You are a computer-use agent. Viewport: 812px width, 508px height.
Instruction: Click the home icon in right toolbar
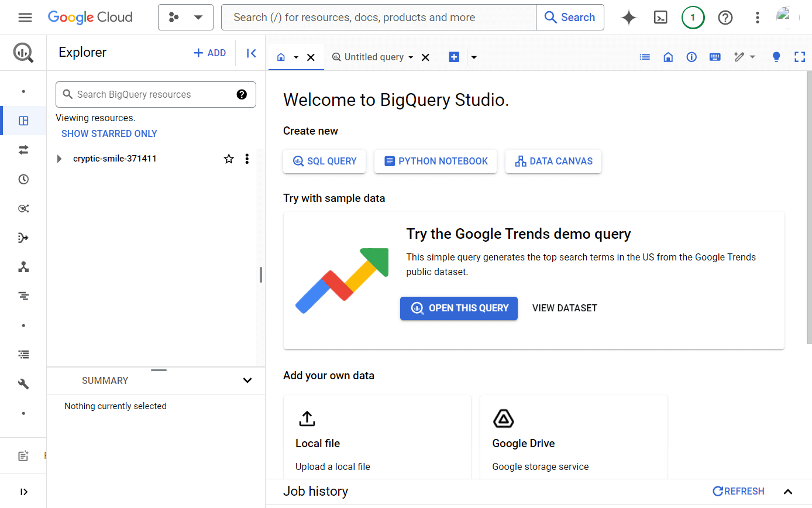[x=668, y=57]
